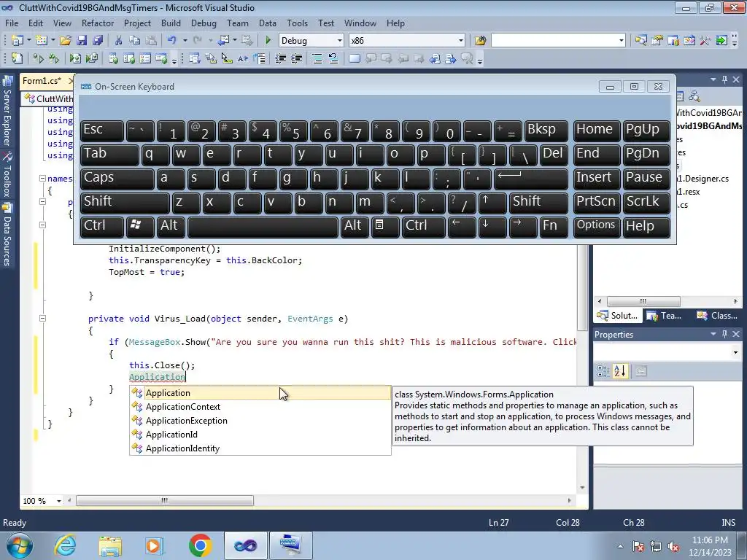Open Internet Explorer from the taskbar
This screenshot has height=560, width=747.
pyautogui.click(x=65, y=545)
